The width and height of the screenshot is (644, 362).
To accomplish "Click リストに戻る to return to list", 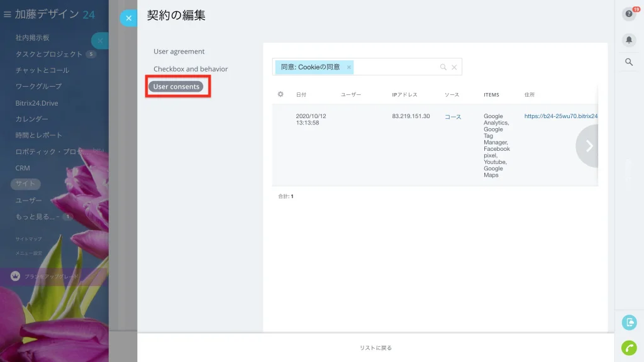I will tap(376, 348).
